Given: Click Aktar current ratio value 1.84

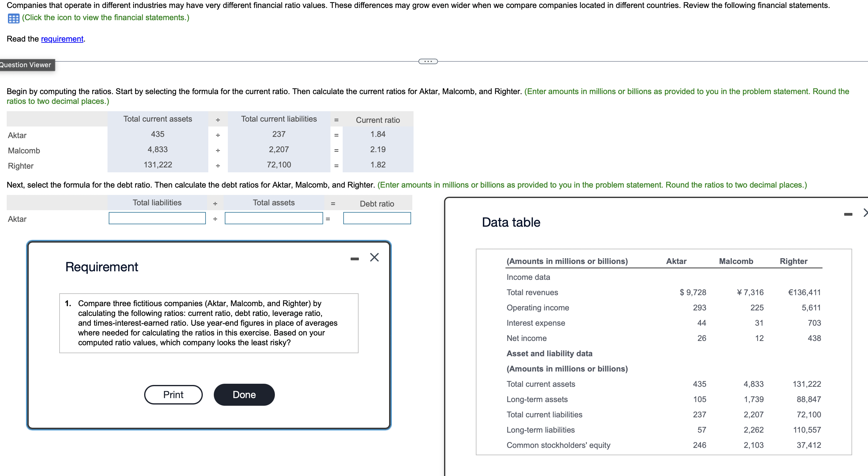Looking at the screenshot, I should (378, 134).
